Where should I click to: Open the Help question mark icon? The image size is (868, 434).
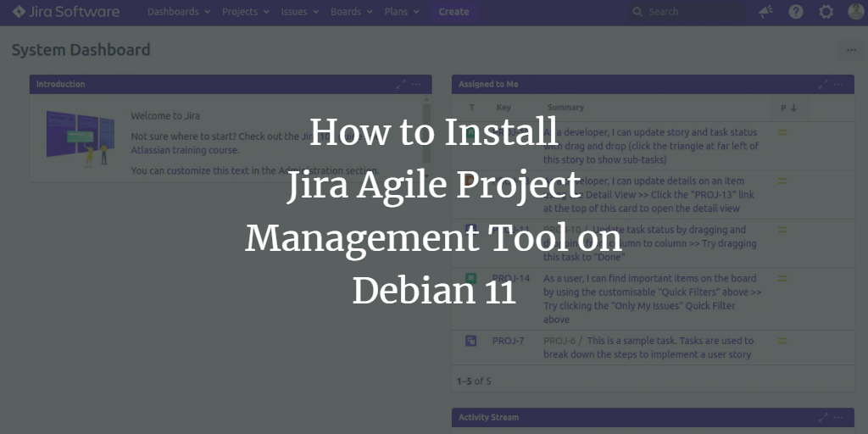point(796,12)
